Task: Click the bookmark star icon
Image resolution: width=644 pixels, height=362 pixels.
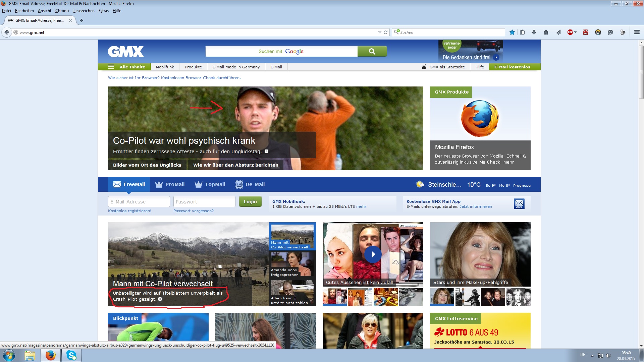Action: pos(512,32)
